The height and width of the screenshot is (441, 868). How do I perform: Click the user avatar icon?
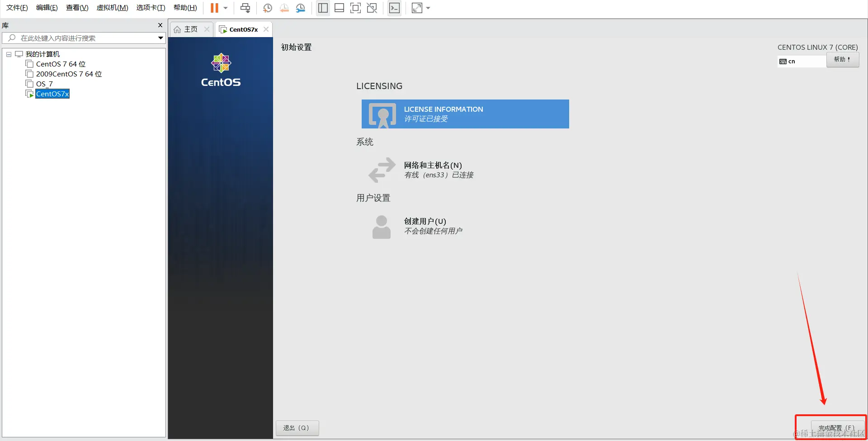[382, 227]
